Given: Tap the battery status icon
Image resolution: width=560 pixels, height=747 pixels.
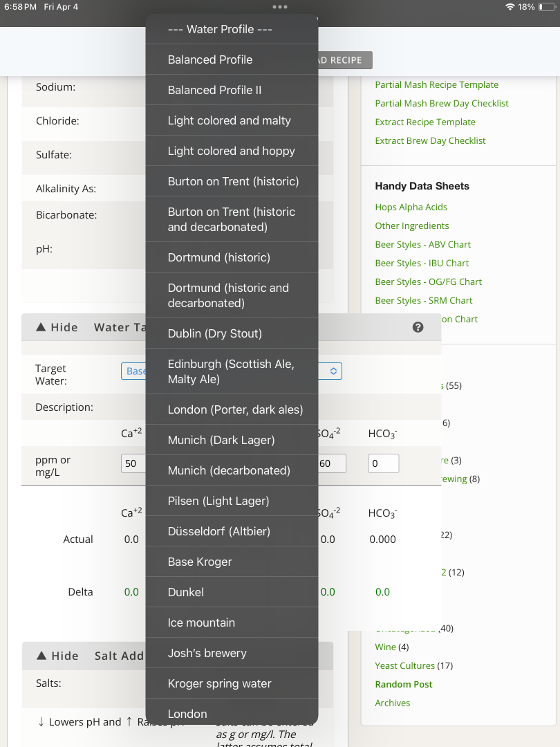Looking at the screenshot, I should [547, 7].
